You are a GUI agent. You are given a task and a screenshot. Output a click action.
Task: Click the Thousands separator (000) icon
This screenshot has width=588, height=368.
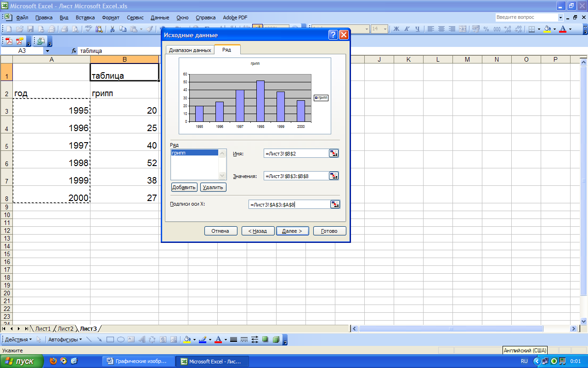coord(497,29)
